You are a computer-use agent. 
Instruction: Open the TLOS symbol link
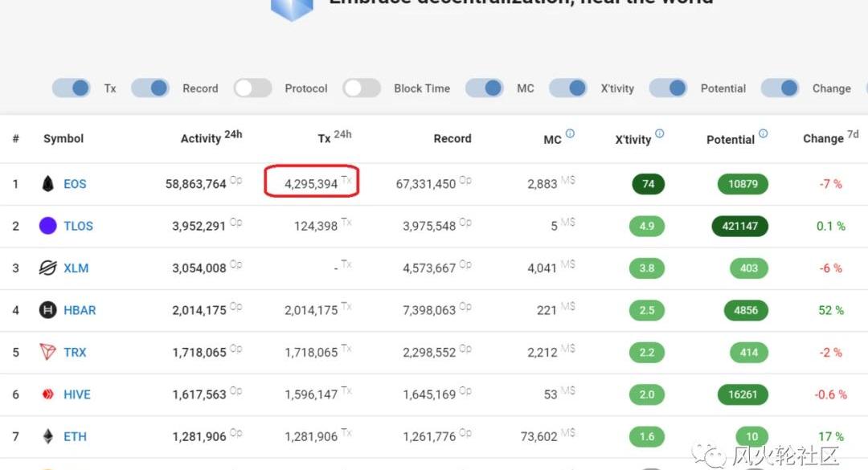[x=78, y=226]
